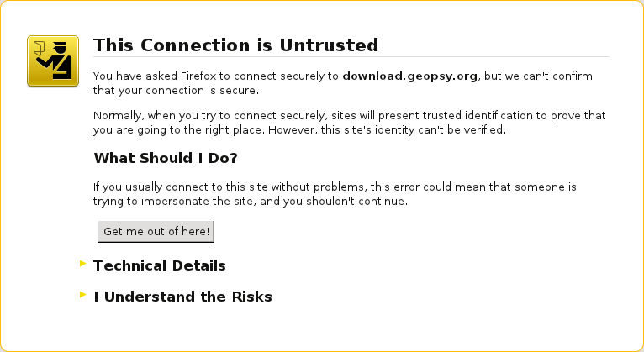Click the untrusted connection warning officer icon
Screen dimensions: 644x352
pos(53,60)
